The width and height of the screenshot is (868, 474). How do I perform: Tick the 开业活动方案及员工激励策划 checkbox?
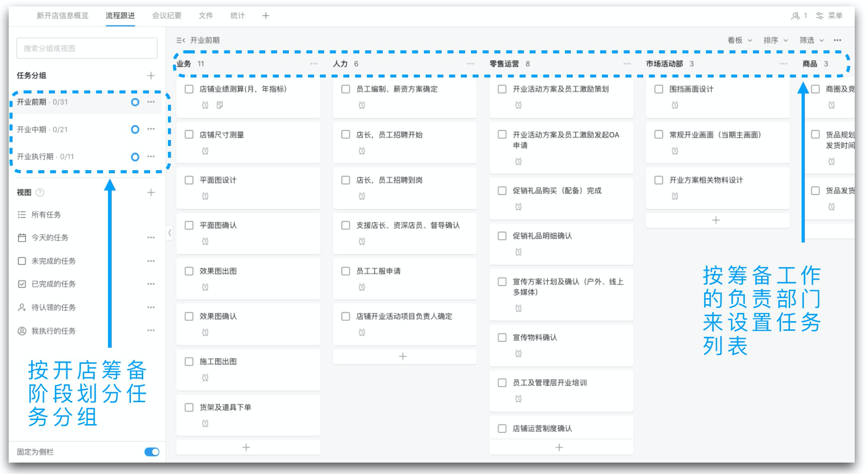(x=502, y=89)
